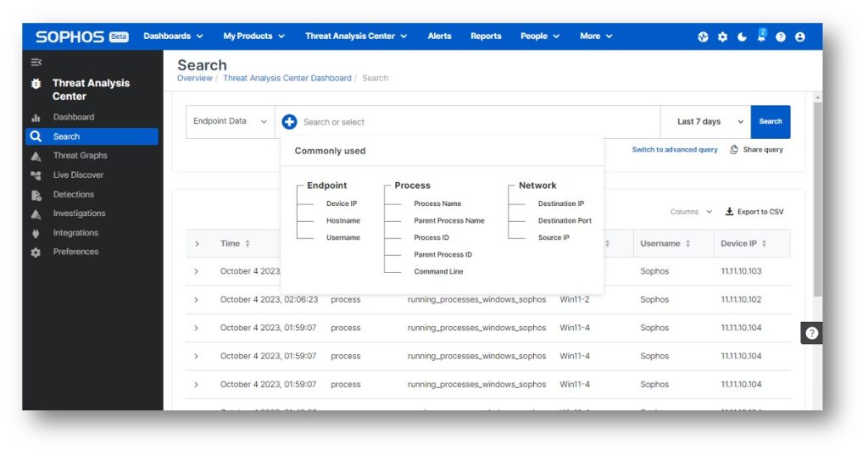Click the floating help question mark widget
868x455 pixels.
[811, 333]
